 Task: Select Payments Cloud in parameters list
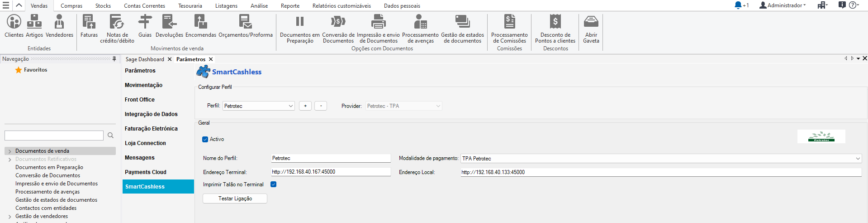tap(158, 172)
